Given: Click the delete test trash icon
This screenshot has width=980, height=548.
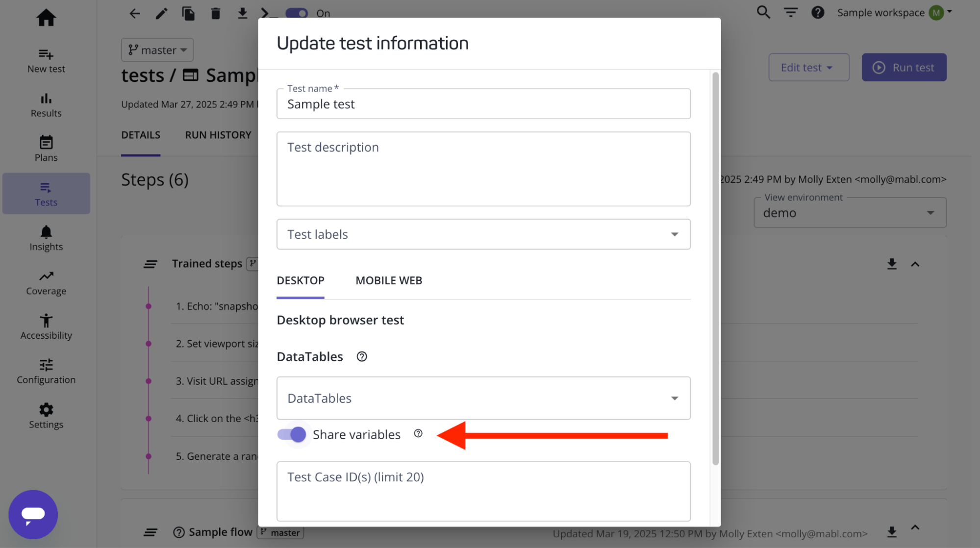Looking at the screenshot, I should click(x=215, y=13).
